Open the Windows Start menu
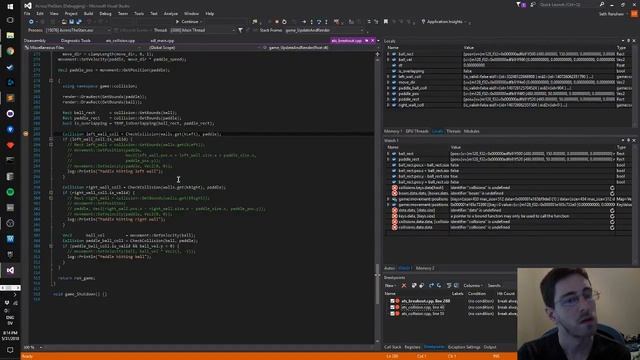Screen dimensions: 640x360 click(10, 6)
